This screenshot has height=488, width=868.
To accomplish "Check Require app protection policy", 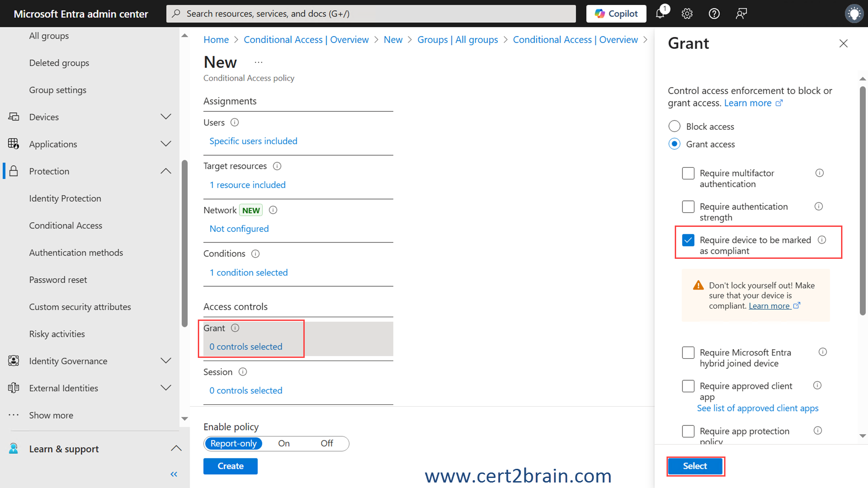I will [x=688, y=431].
